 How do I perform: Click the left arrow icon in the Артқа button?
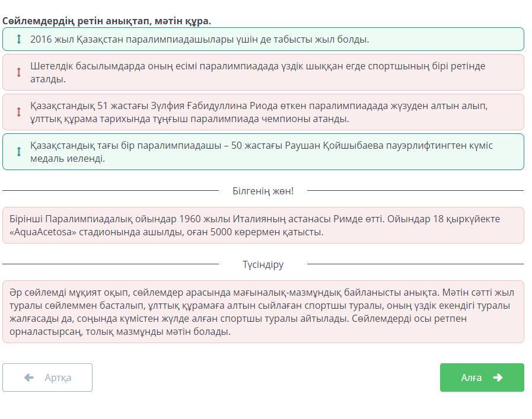point(28,378)
